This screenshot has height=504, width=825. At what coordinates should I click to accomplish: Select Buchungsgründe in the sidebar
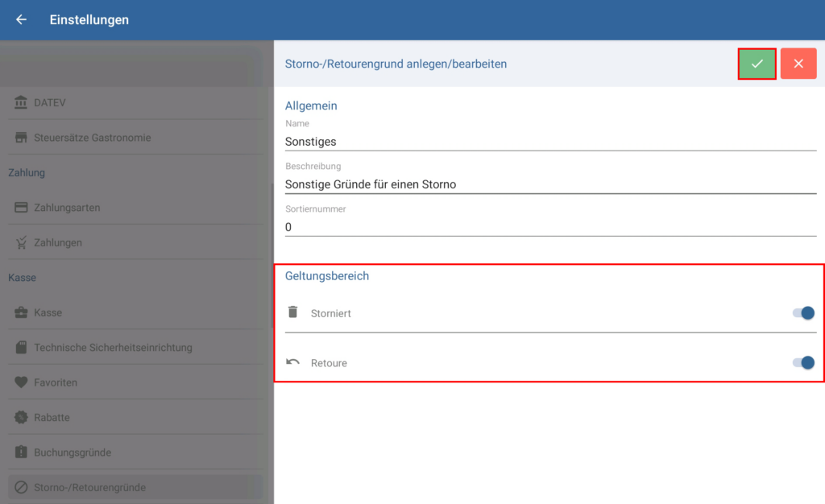pyautogui.click(x=73, y=452)
